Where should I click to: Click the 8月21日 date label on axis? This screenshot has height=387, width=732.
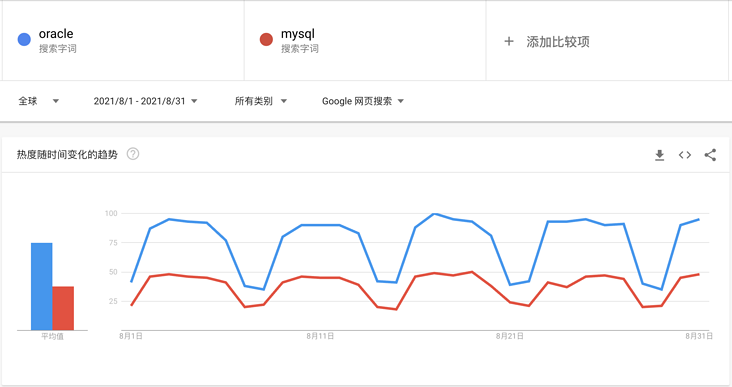click(x=510, y=336)
